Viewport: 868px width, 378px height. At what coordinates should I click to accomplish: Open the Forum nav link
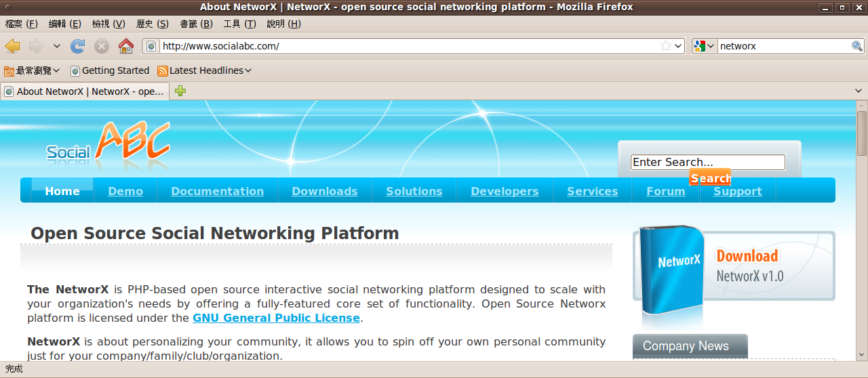(x=666, y=191)
